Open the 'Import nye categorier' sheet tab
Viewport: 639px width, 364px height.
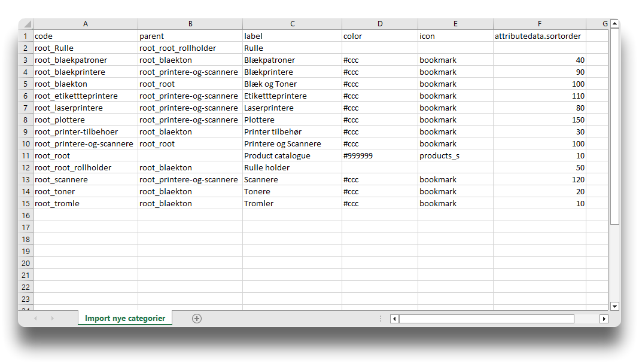(125, 319)
